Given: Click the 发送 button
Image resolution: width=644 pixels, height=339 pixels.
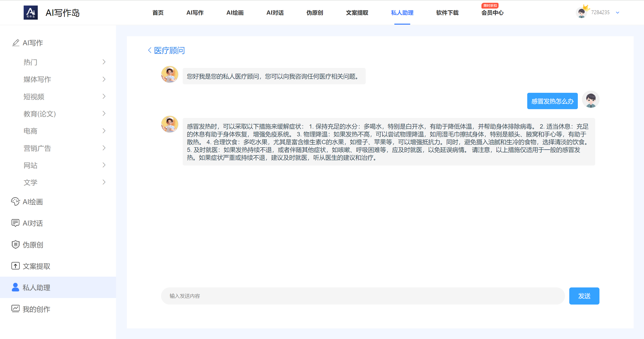Looking at the screenshot, I should [x=584, y=296].
